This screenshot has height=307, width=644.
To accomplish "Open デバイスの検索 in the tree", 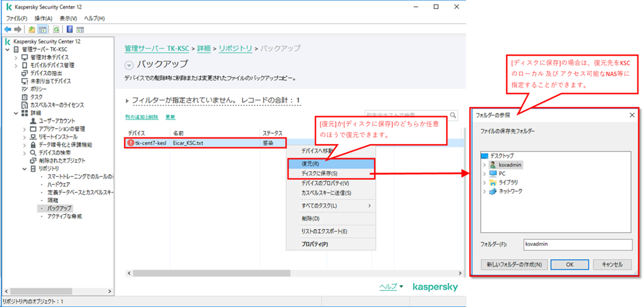I will [x=54, y=152].
